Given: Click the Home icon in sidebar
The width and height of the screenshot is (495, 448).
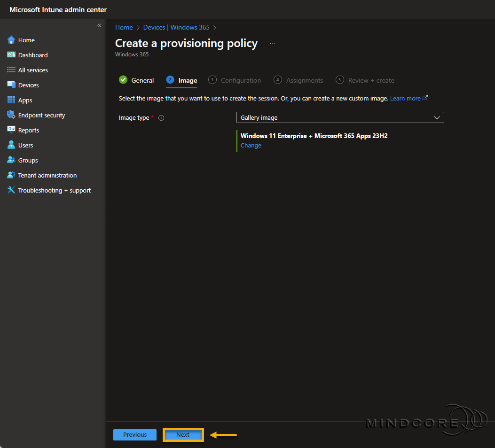Looking at the screenshot, I should coord(11,40).
